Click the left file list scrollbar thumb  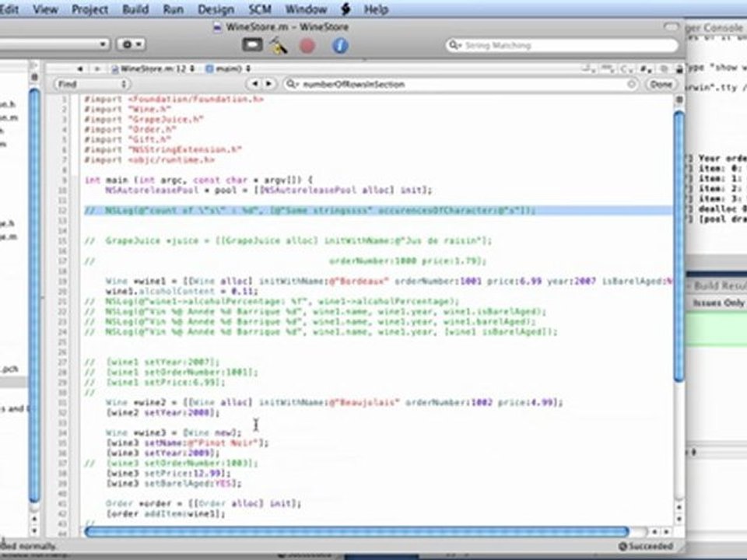[33, 296]
